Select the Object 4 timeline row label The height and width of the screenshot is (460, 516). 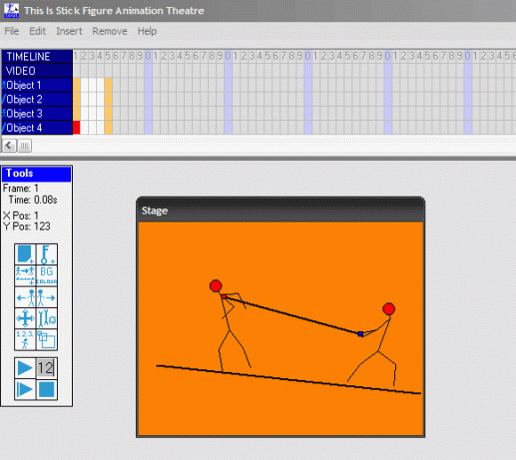(x=37, y=128)
